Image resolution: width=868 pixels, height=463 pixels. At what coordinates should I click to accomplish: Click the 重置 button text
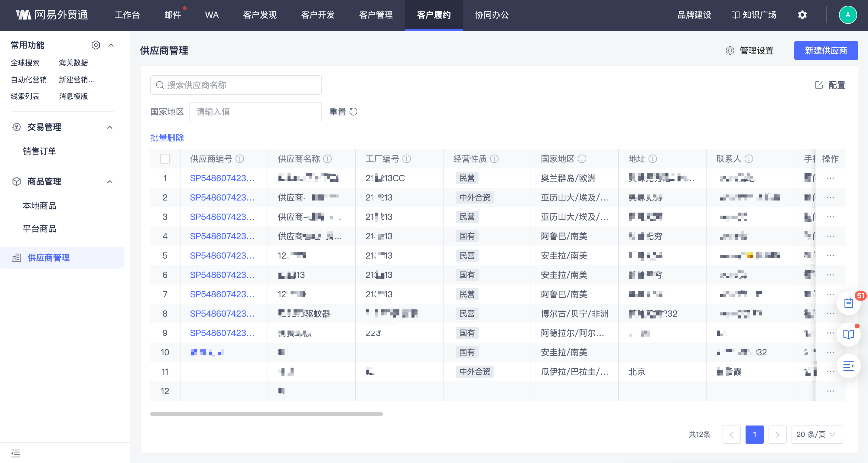point(338,112)
